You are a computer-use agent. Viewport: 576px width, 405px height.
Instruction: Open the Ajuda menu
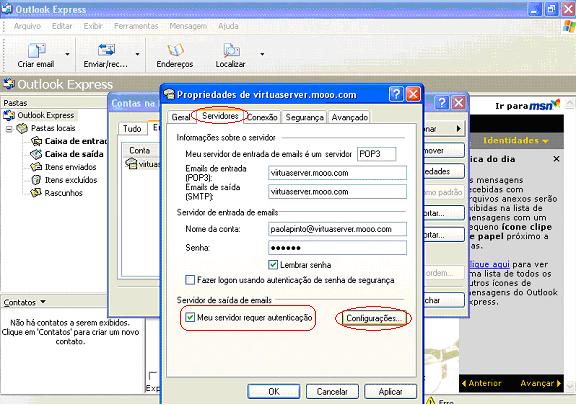pos(228,26)
